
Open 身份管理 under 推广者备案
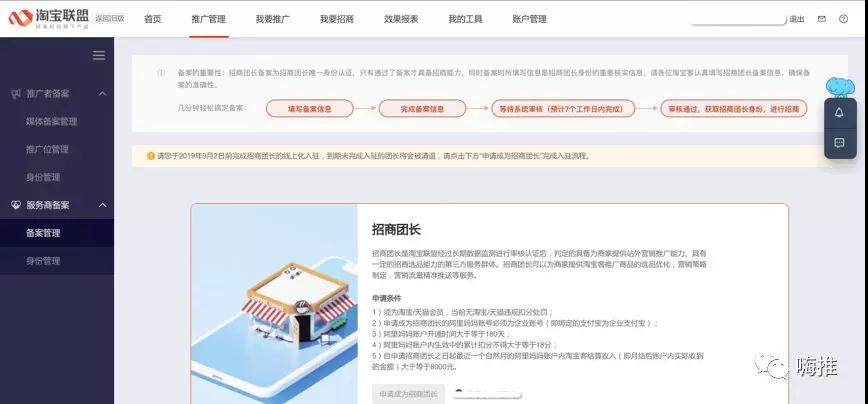tap(43, 178)
